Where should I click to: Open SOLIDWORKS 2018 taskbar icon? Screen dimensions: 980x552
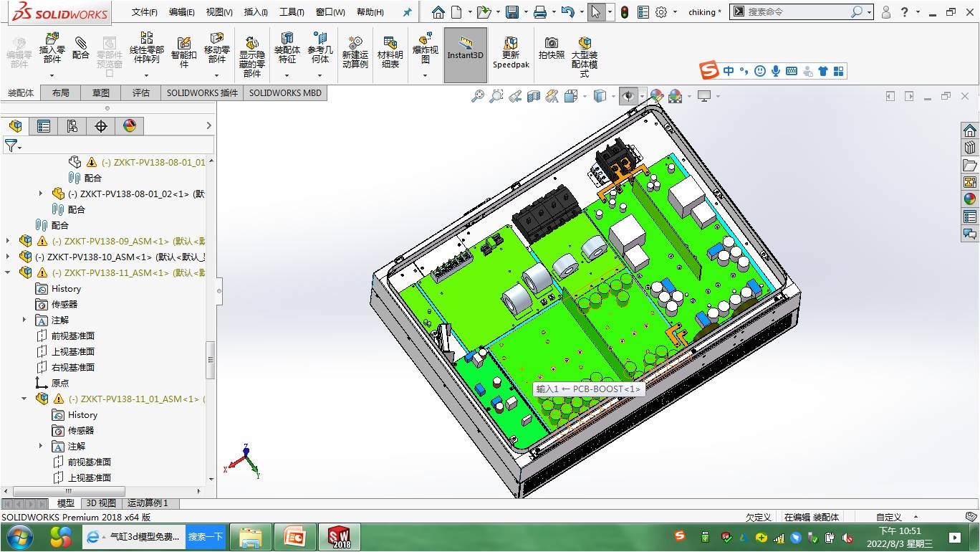pyautogui.click(x=340, y=536)
